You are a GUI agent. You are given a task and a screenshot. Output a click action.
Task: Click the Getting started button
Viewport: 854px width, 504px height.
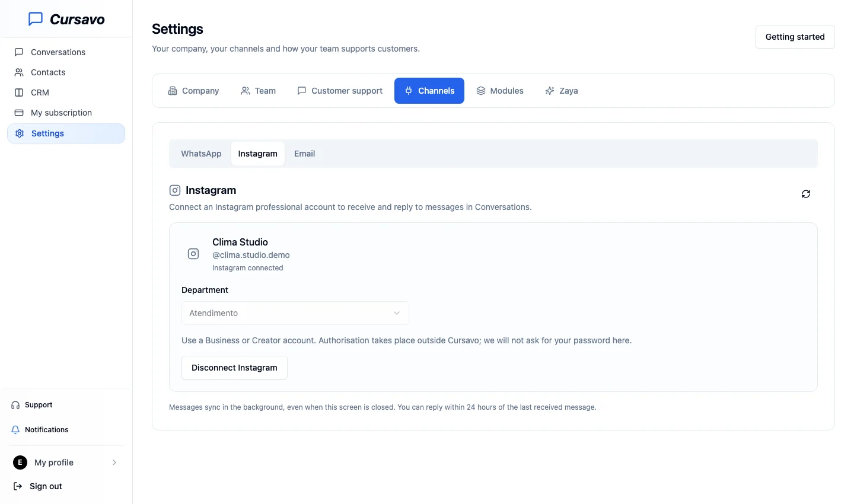coord(795,37)
